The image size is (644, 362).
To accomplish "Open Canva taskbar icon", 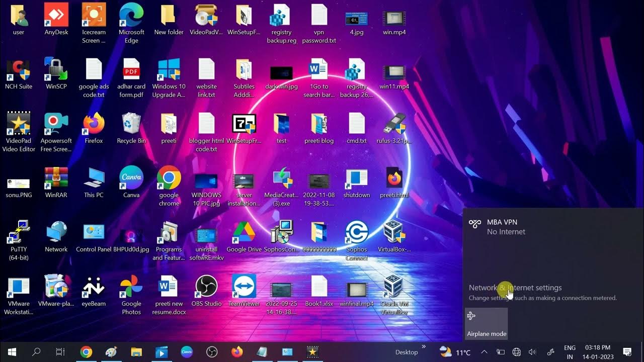I will coord(187,352).
